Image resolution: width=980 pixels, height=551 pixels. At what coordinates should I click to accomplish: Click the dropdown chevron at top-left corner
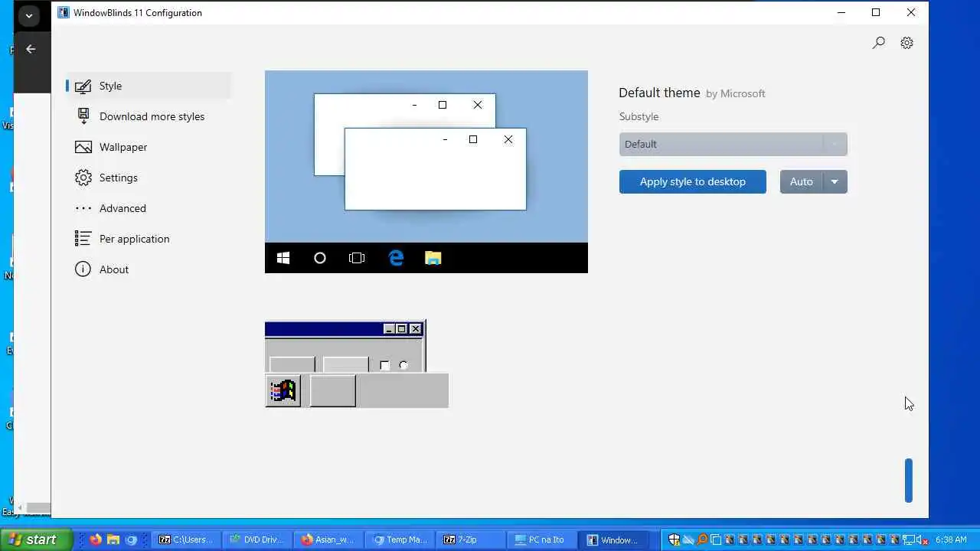[28, 15]
